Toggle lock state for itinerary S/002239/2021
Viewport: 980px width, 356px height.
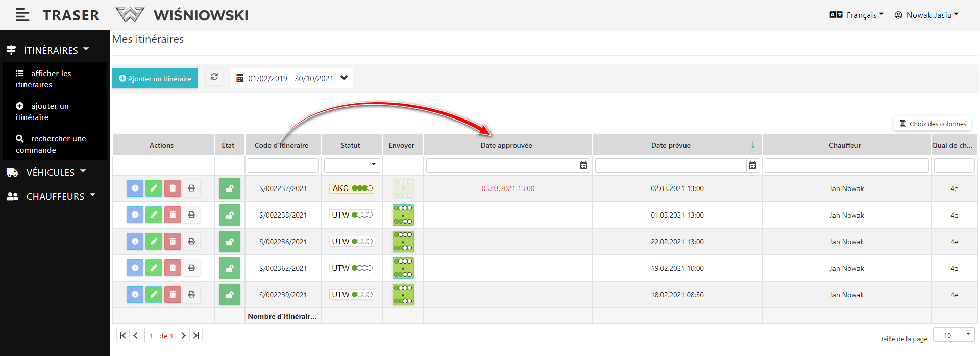point(229,295)
